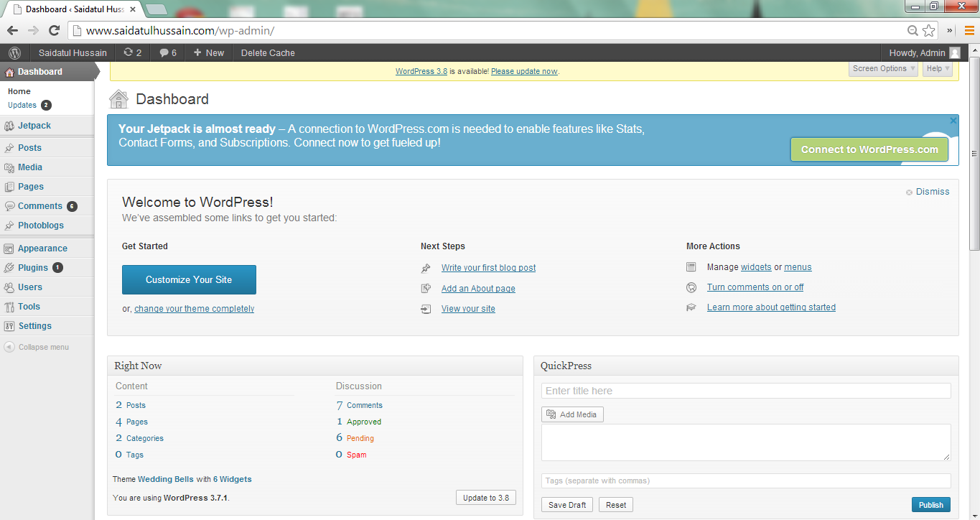980x520 pixels.
Task: Click the Plugins plug icon in sidebar
Action: click(9, 268)
